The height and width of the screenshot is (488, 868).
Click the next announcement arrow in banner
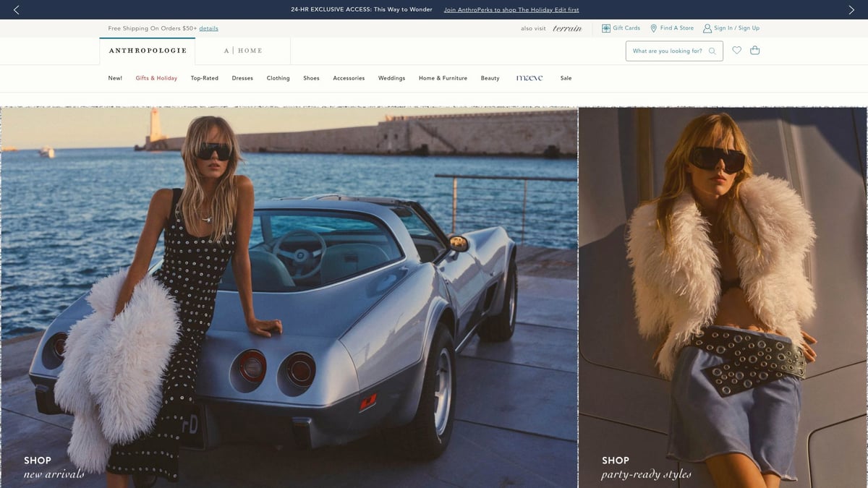851,9
